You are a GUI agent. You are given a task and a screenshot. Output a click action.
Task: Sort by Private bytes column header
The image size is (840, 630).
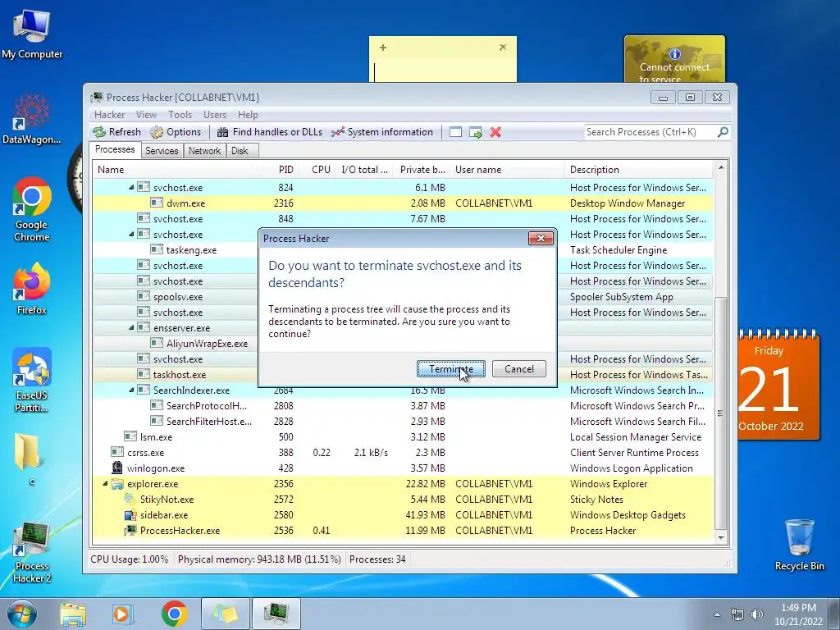[x=421, y=170]
